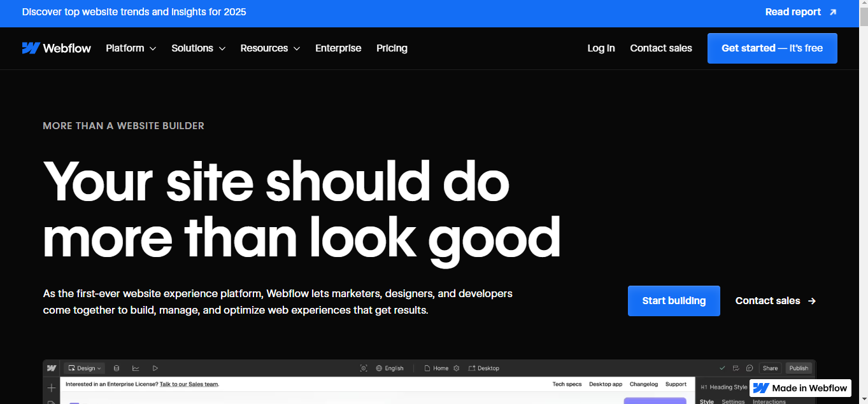Click the 2025 trends banner text
Image resolution: width=868 pixels, height=404 pixels.
pyautogui.click(x=134, y=12)
